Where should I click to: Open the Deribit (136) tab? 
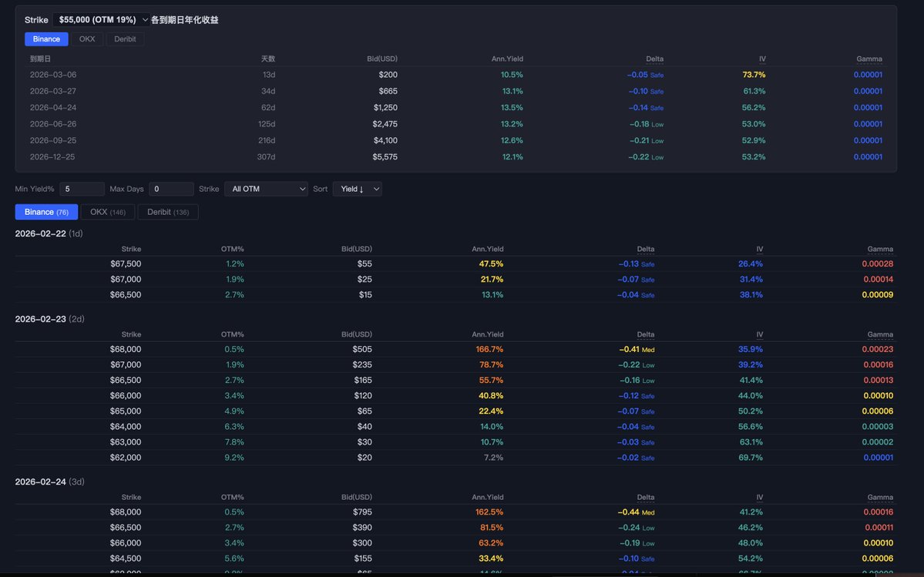(x=167, y=212)
